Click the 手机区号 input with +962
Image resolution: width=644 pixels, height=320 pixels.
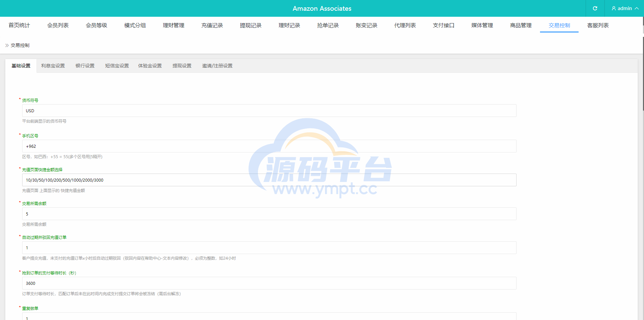click(269, 146)
